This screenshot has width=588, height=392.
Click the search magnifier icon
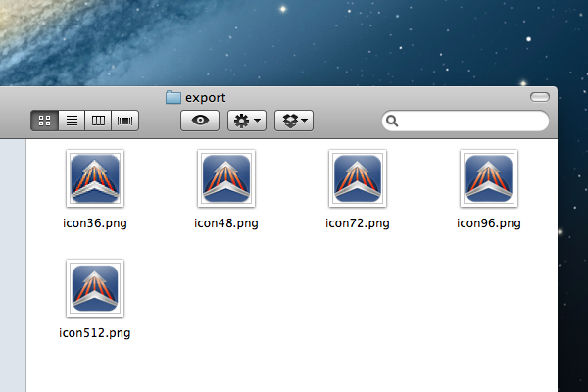pos(392,121)
